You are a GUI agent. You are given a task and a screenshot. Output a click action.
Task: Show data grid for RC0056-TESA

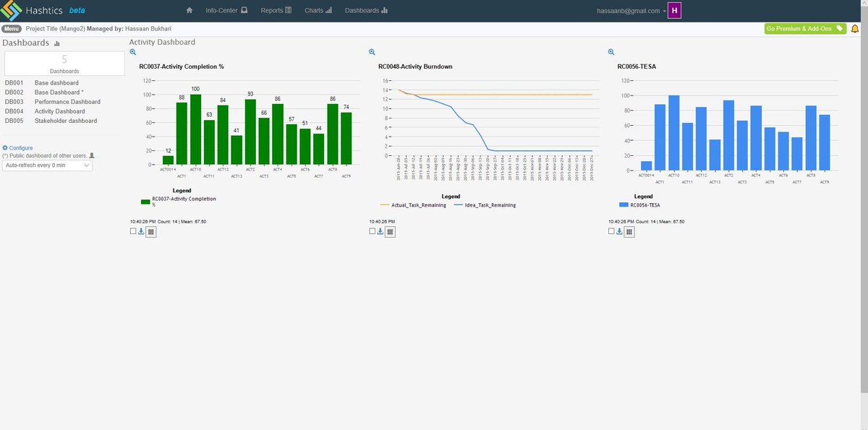tap(629, 231)
